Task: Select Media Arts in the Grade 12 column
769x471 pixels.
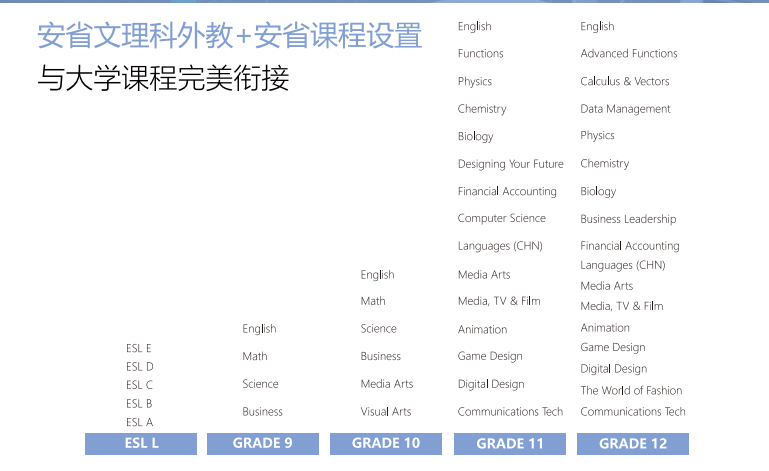Action: (x=607, y=286)
